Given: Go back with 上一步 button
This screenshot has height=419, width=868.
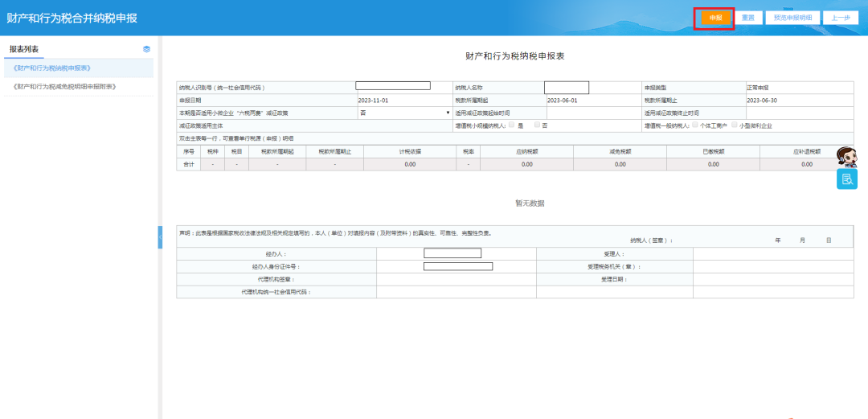Looking at the screenshot, I should click(841, 17).
